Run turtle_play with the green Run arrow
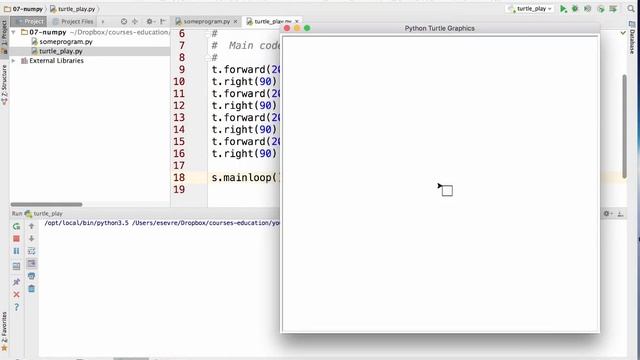The height and width of the screenshot is (360, 640). click(563, 9)
